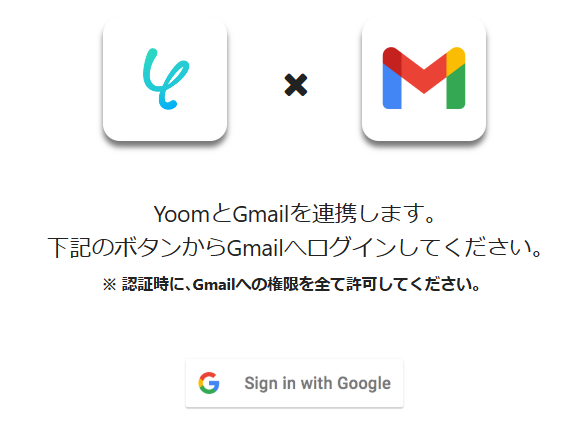Click the Yoom logo tile
This screenshot has width=588, height=423.
165,79
